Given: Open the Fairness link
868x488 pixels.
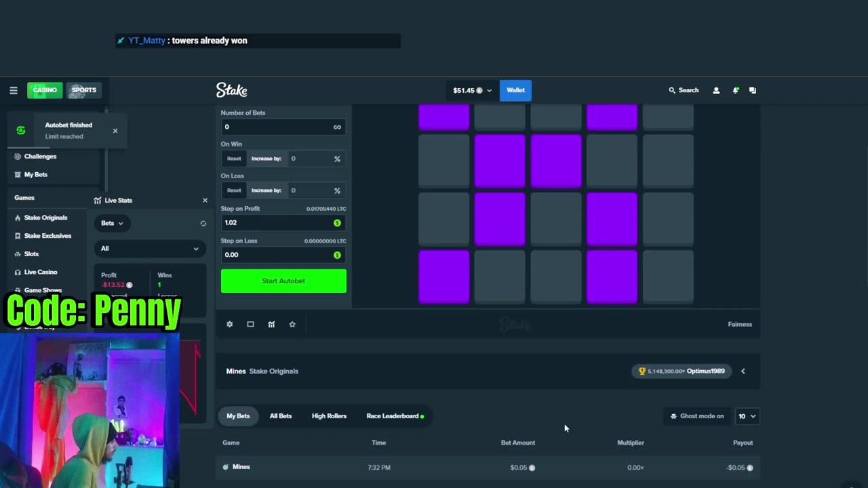Looking at the screenshot, I should click(740, 324).
